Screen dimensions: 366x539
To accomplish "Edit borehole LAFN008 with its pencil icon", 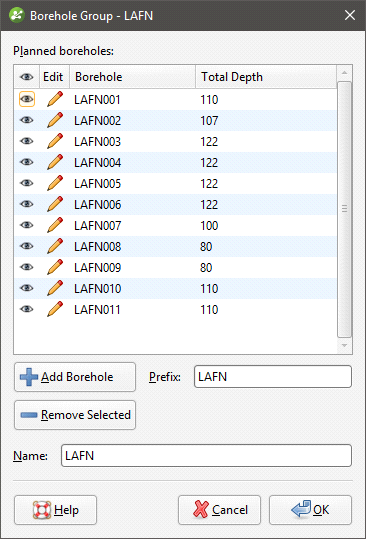I will (55, 246).
